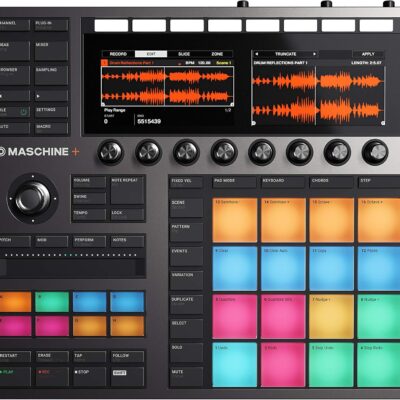This screenshot has height=400, width=400.
Task: Switch to the ZONE tab
Action: click(217, 54)
